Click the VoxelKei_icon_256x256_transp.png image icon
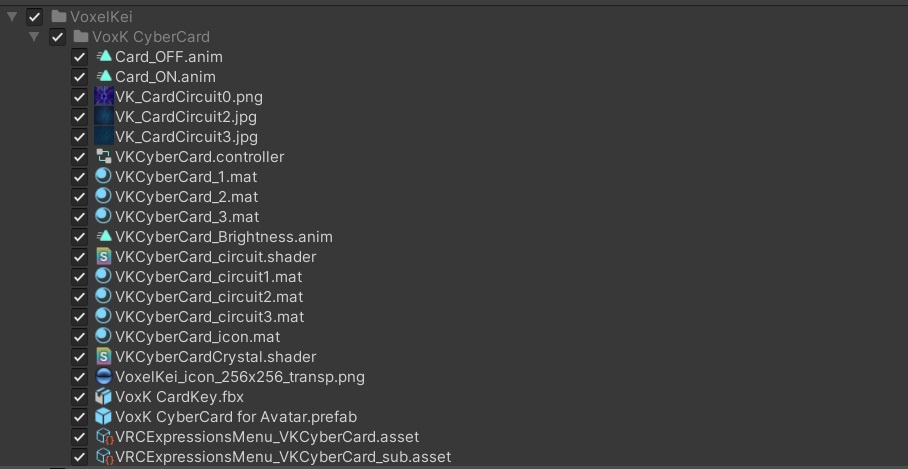The height and width of the screenshot is (469, 908). 104,377
